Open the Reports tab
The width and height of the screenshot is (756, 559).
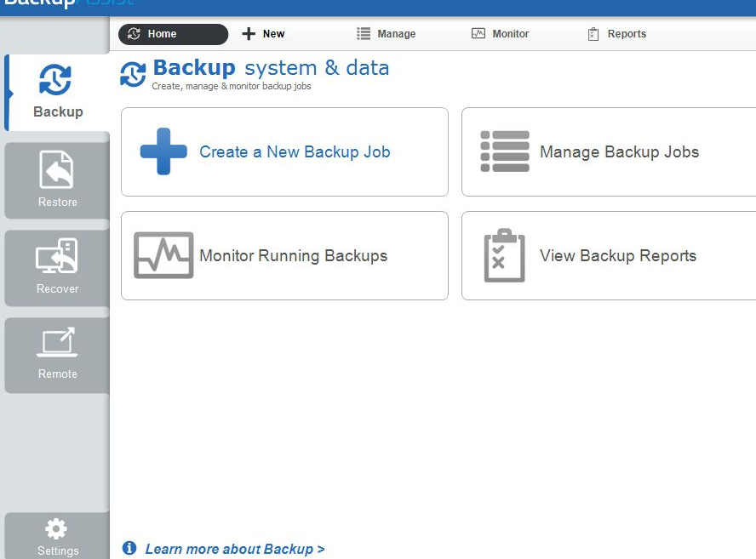[617, 34]
